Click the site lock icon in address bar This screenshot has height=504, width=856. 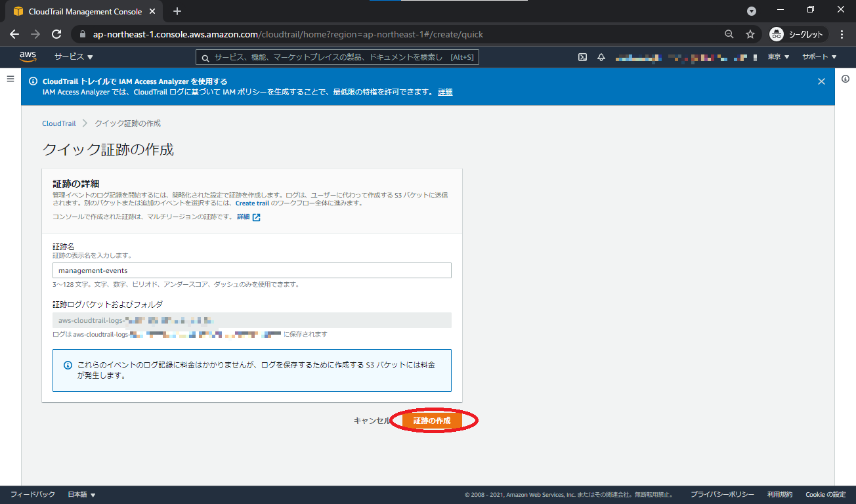pyautogui.click(x=83, y=34)
